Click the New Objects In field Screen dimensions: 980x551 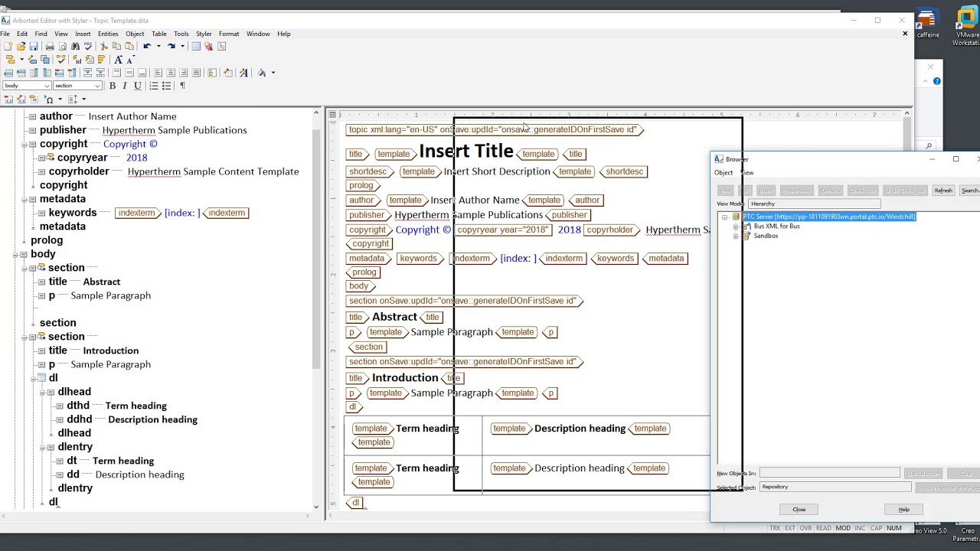829,473
